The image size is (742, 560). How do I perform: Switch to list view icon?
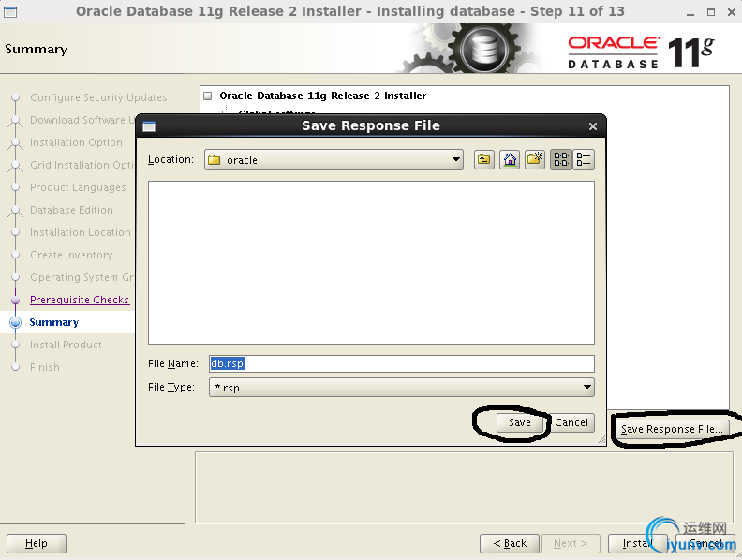pos(561,159)
